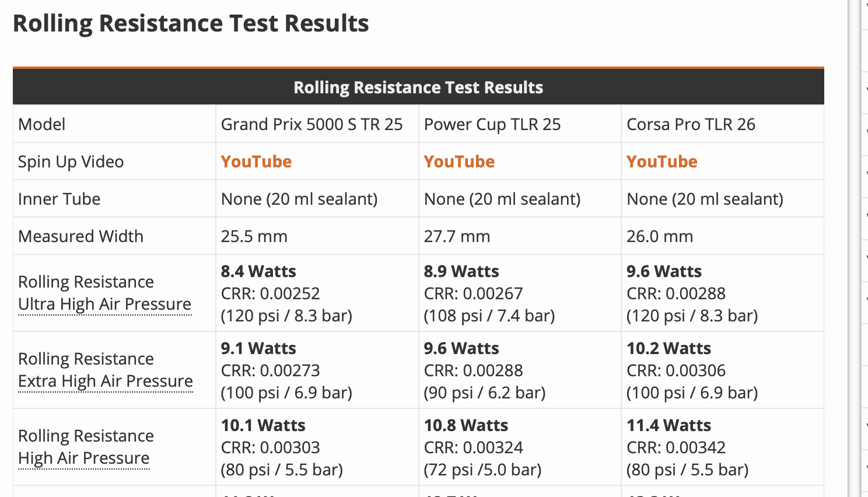Open the YouTube link for Grand Prix 5000
The image size is (868, 497).
click(256, 162)
